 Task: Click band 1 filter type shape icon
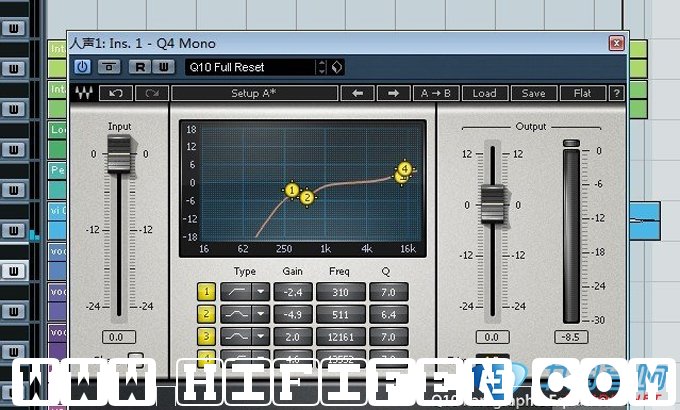(x=236, y=292)
